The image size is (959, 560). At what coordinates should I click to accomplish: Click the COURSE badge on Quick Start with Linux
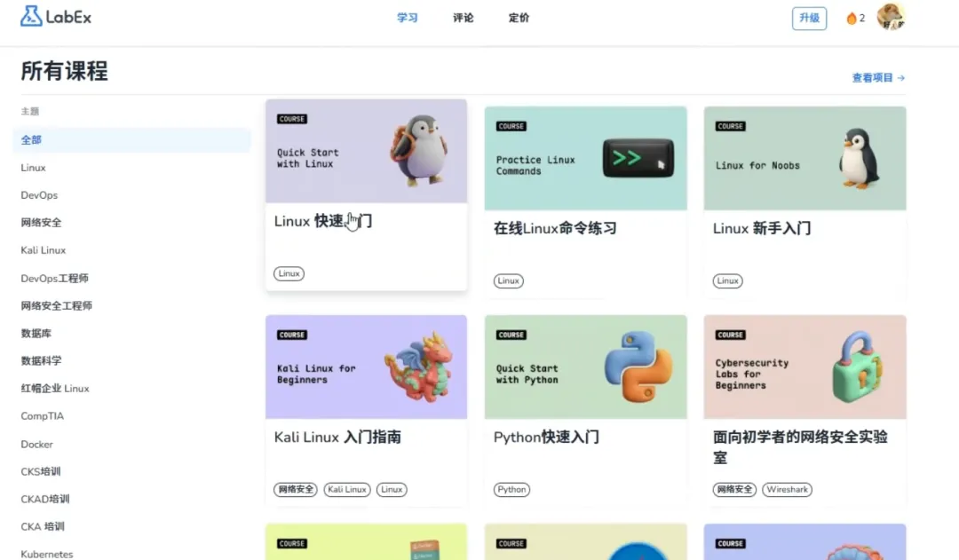coord(292,119)
